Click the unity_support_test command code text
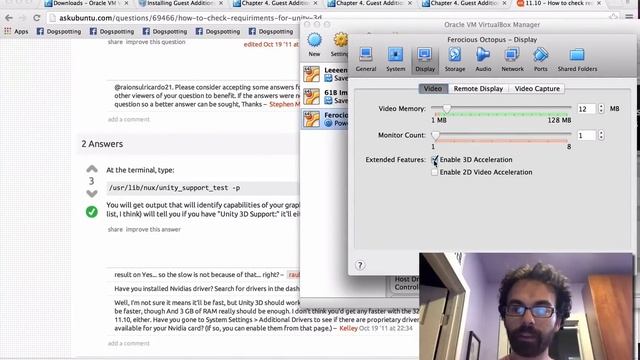Screen dimensions: 640x360 [x=174, y=188]
